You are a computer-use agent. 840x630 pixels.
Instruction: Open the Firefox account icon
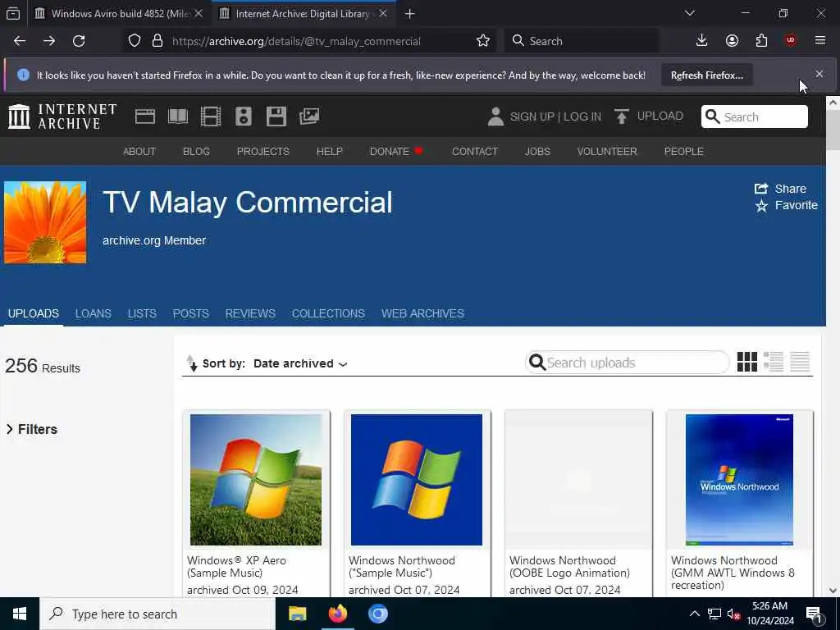[x=732, y=41]
